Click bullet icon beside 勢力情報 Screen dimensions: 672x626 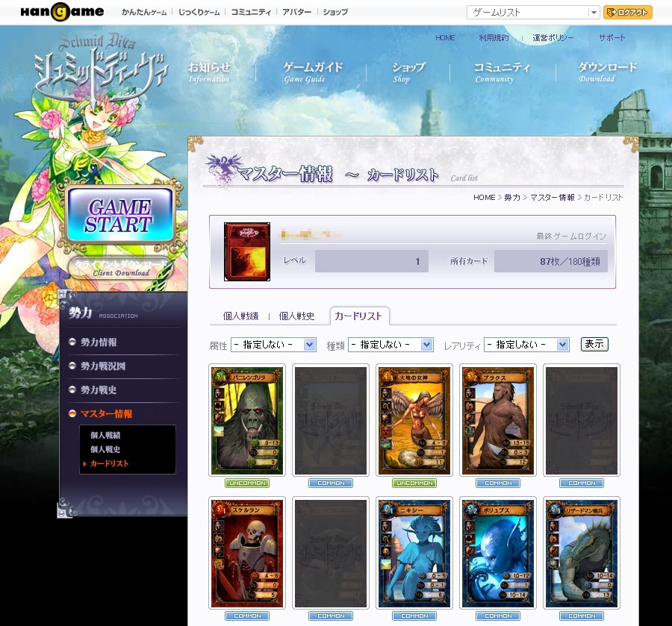tap(72, 342)
